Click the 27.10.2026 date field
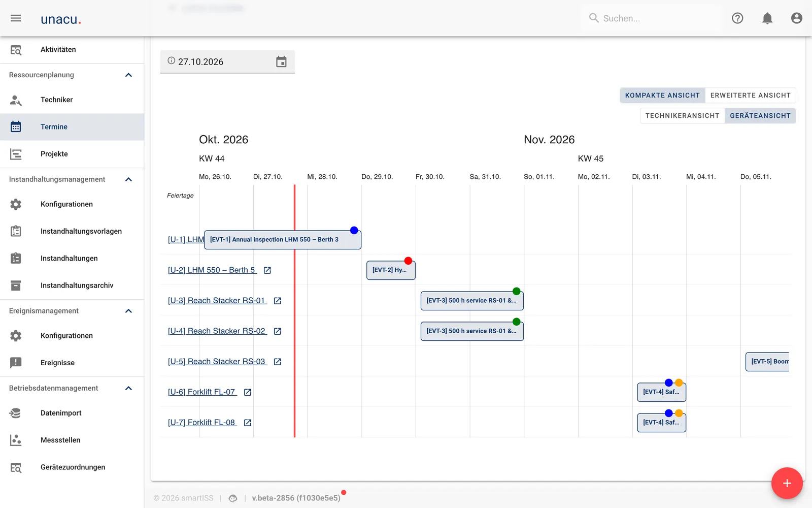The image size is (812, 508). pos(227,62)
